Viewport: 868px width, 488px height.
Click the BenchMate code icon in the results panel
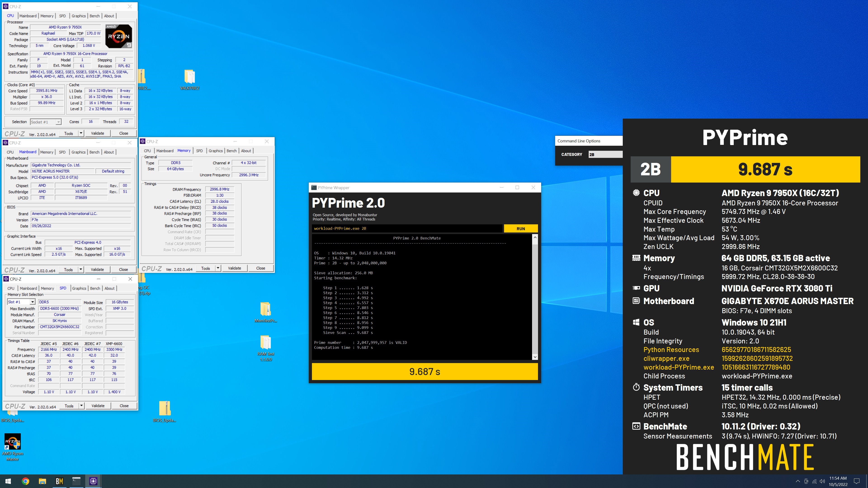[x=636, y=426]
